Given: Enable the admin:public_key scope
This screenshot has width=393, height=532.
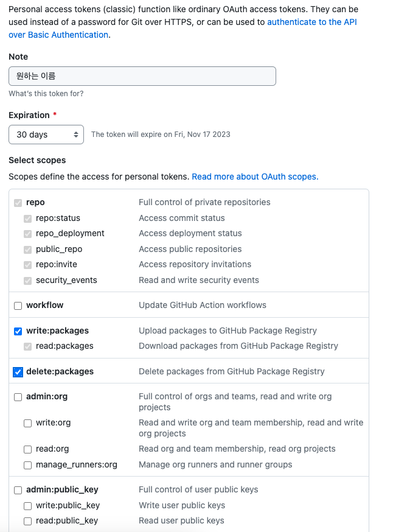Looking at the screenshot, I should [x=18, y=490].
